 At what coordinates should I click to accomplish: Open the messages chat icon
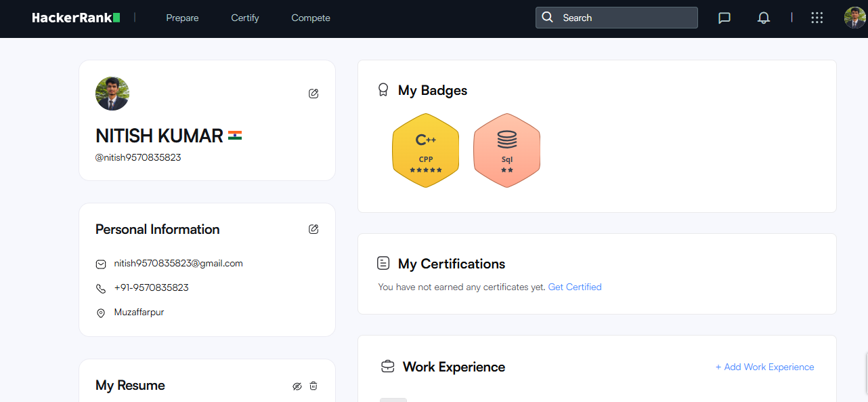[724, 18]
